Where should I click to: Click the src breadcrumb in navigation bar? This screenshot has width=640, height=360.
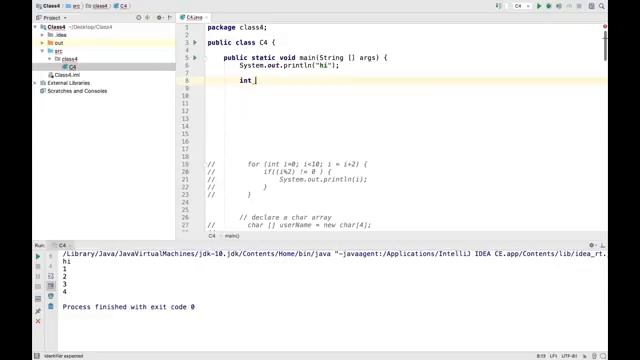(73, 6)
